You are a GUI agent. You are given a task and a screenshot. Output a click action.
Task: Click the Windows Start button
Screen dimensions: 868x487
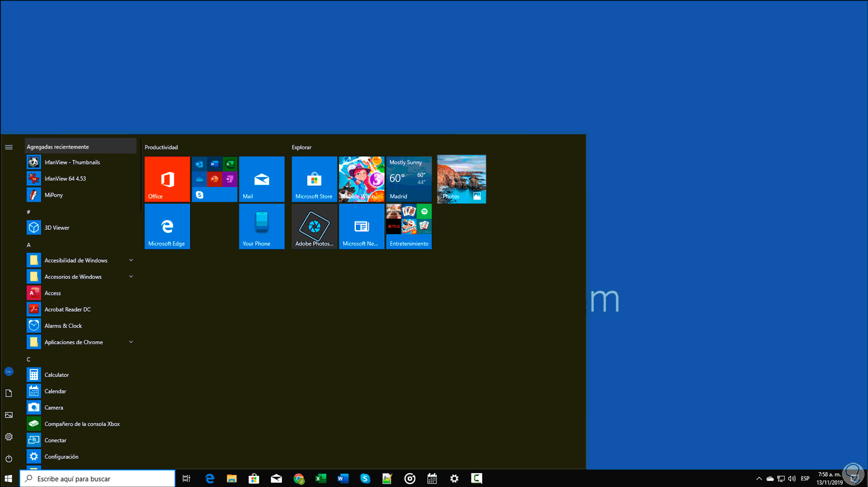pyautogui.click(x=9, y=478)
